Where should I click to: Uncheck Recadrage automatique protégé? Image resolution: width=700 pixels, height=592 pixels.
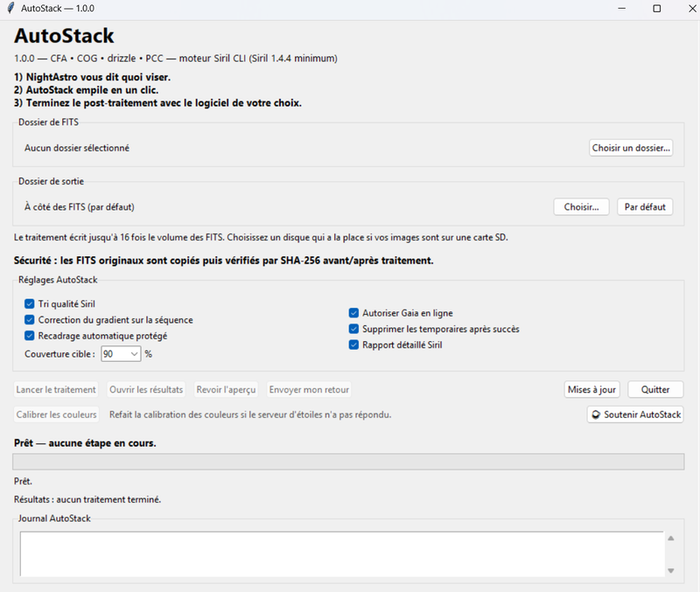tap(30, 336)
